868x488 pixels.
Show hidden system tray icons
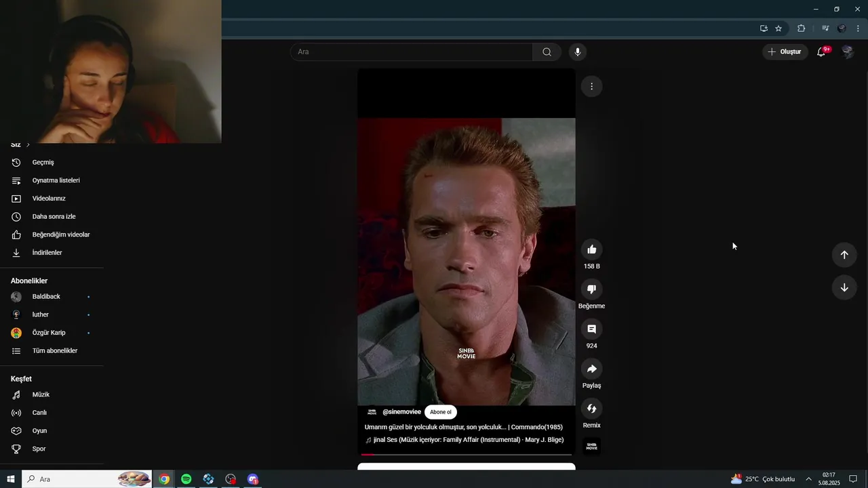click(x=808, y=479)
